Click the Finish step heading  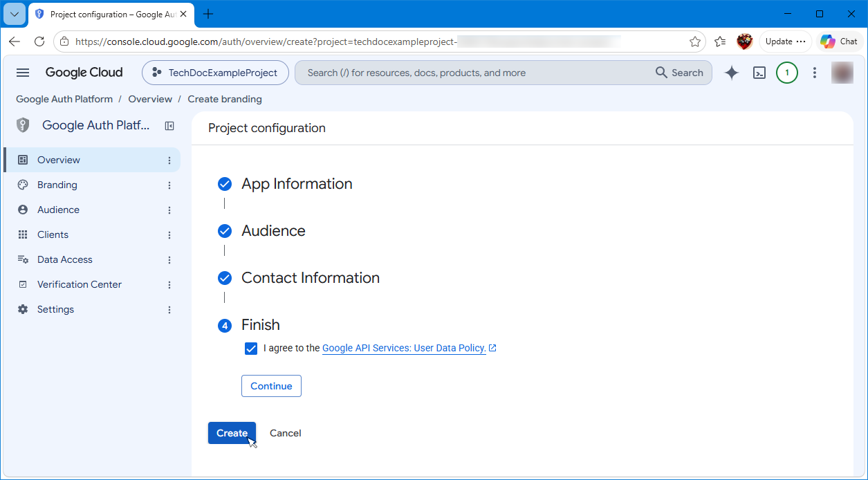click(261, 325)
